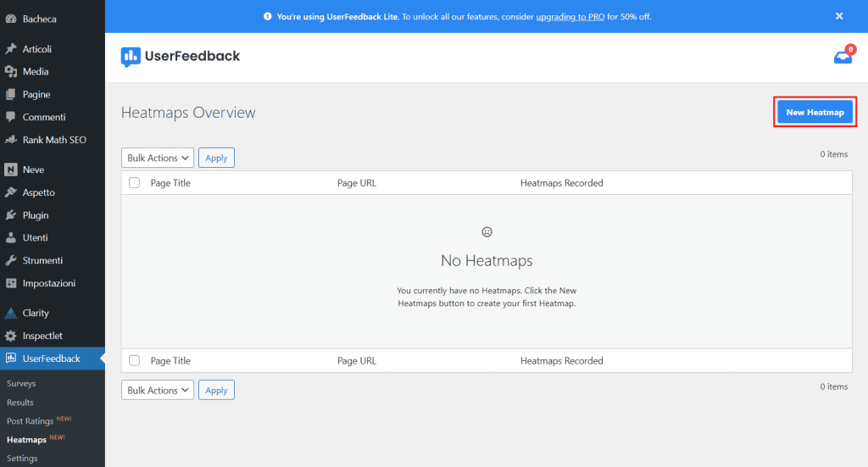Image resolution: width=868 pixels, height=467 pixels.
Task: Open the bottom Bulk Actions dropdown
Action: point(158,390)
